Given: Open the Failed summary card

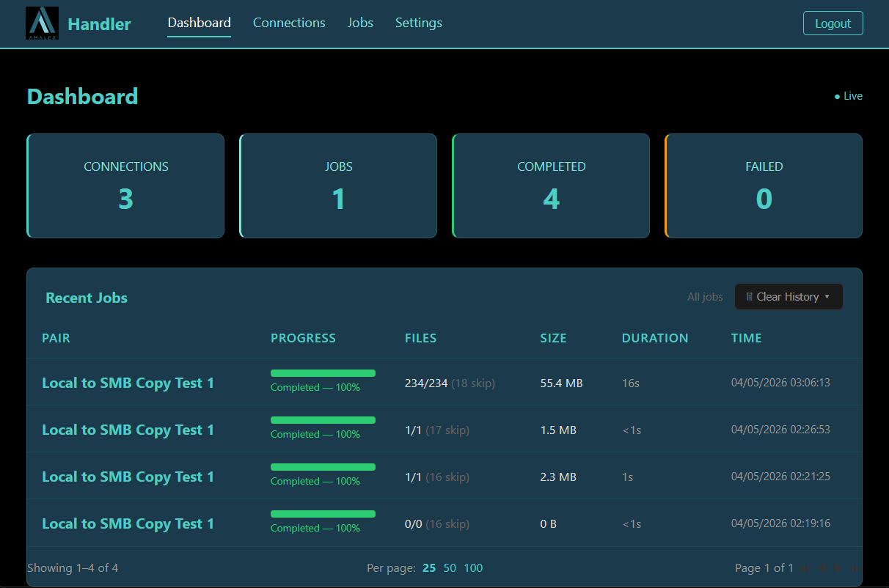Looking at the screenshot, I should point(764,185).
